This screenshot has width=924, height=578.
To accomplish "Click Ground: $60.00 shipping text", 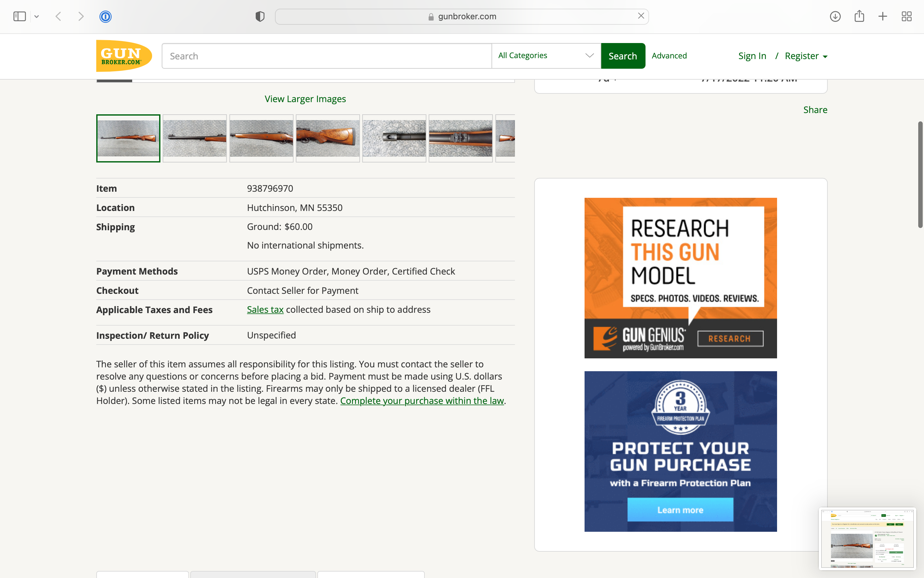I will 279,227.
